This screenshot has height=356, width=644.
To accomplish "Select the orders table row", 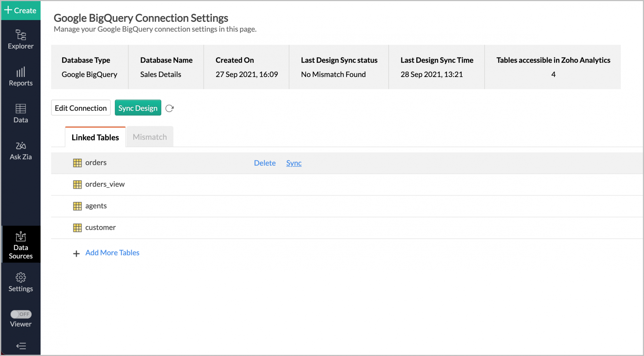I will pos(347,163).
